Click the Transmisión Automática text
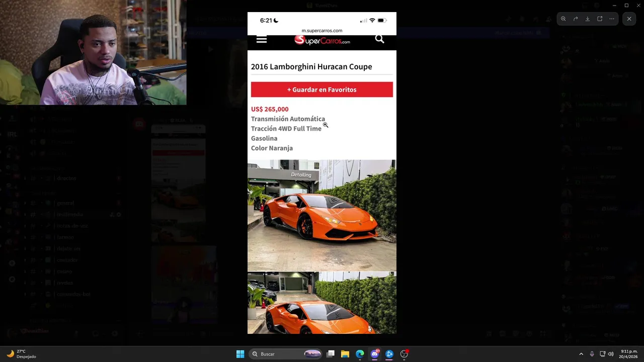This screenshot has width=644, height=362. (x=288, y=119)
